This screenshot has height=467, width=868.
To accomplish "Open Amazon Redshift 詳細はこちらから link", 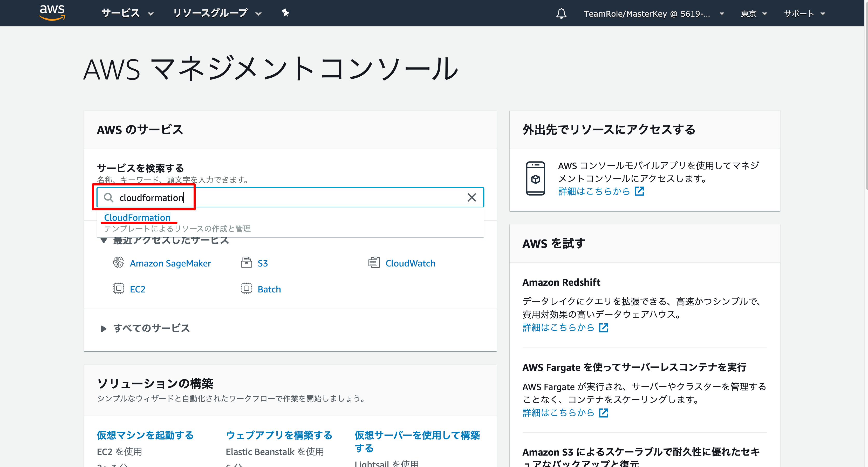I will click(565, 328).
